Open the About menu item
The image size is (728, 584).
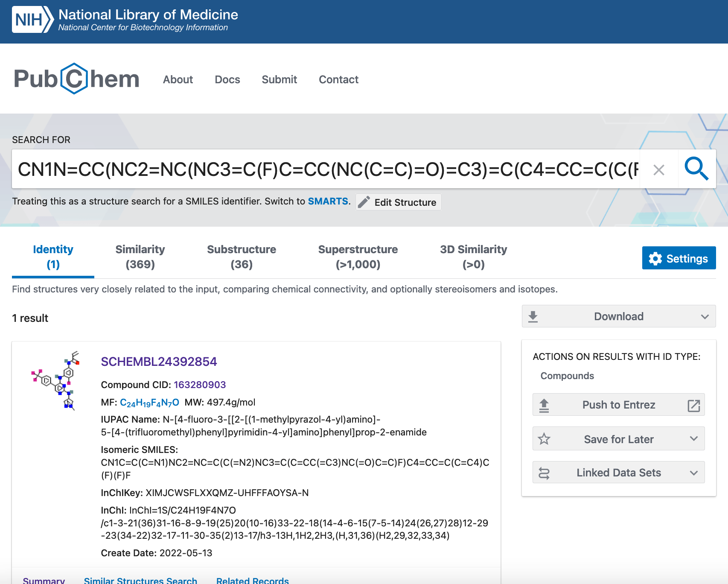[x=178, y=80]
